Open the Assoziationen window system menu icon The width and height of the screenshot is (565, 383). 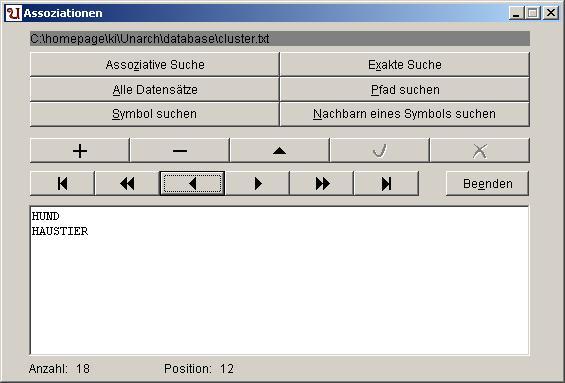point(13,13)
